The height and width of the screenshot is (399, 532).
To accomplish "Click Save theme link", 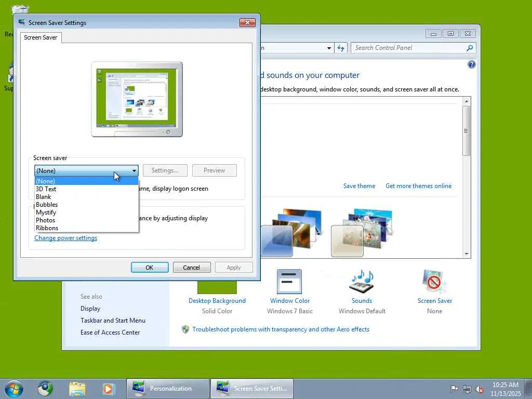I will (360, 186).
